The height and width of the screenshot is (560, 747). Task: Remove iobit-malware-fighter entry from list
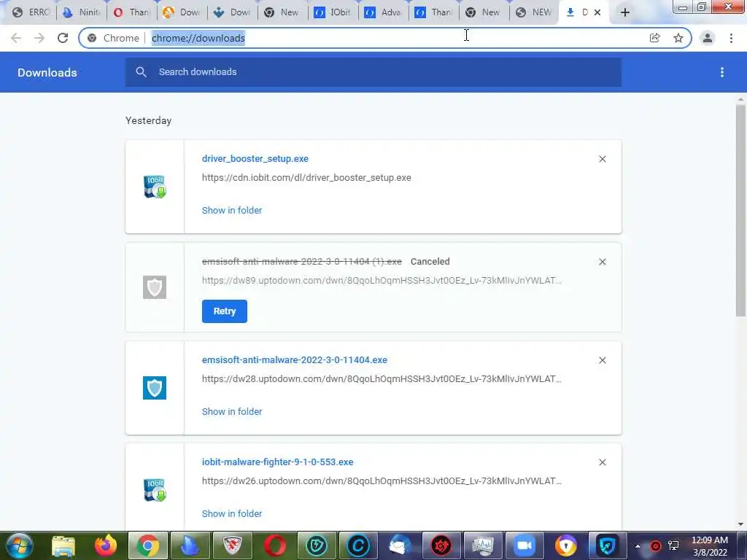click(x=602, y=462)
